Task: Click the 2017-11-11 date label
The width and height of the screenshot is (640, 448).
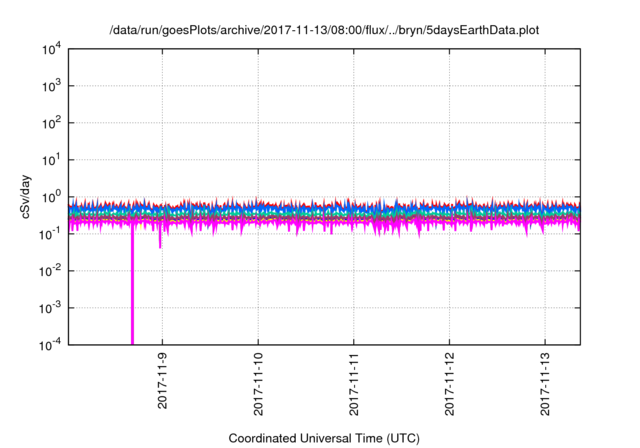Action: click(354, 384)
